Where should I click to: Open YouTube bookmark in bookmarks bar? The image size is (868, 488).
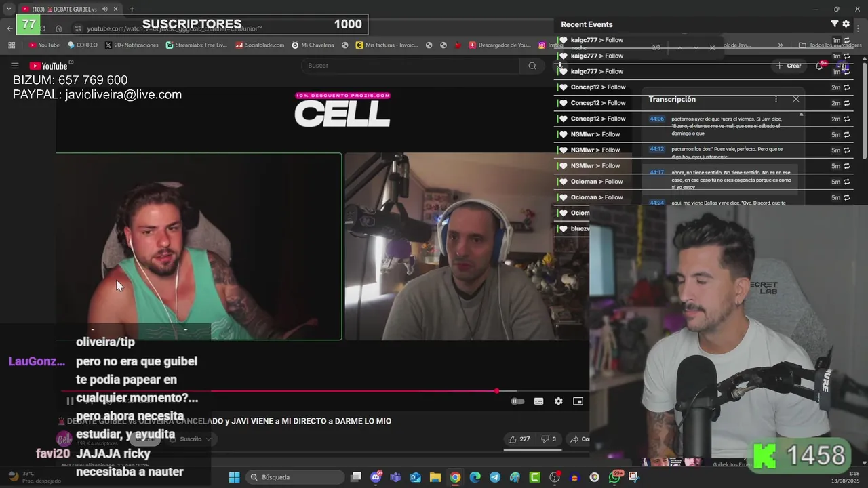click(x=44, y=45)
